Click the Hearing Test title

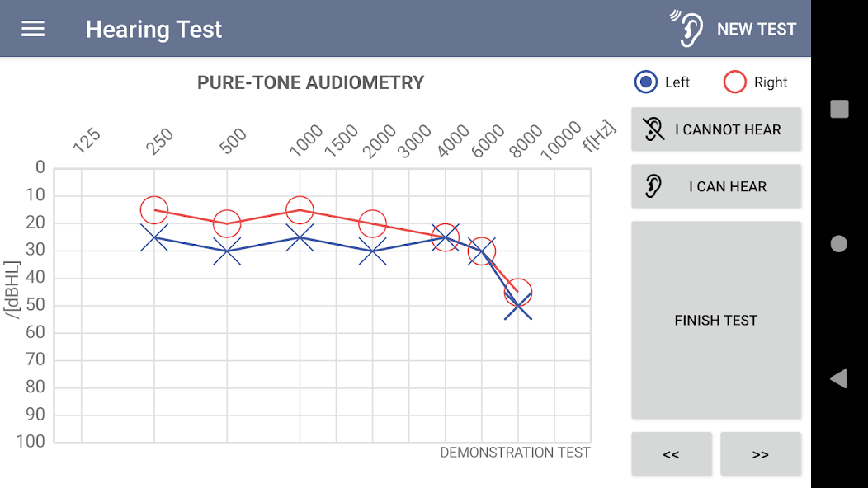pyautogui.click(x=153, y=30)
